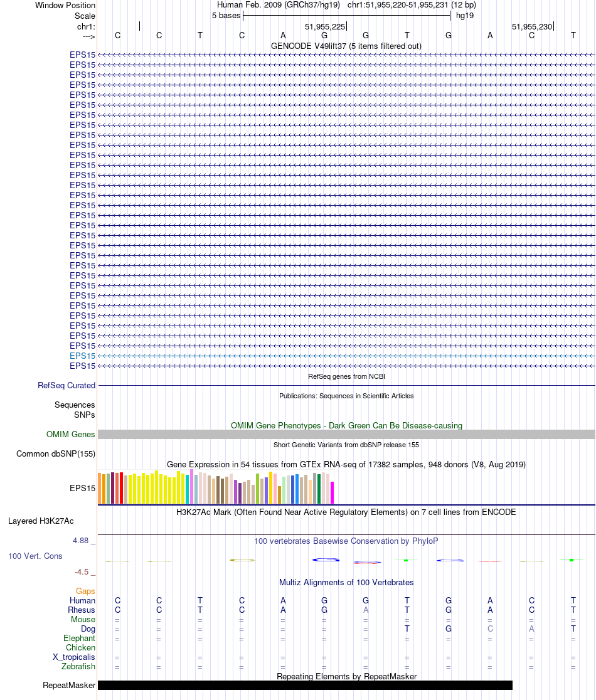Screen dimensions: 596x700
Task: Click the OMIM Genes track label
Action: [x=70, y=435]
